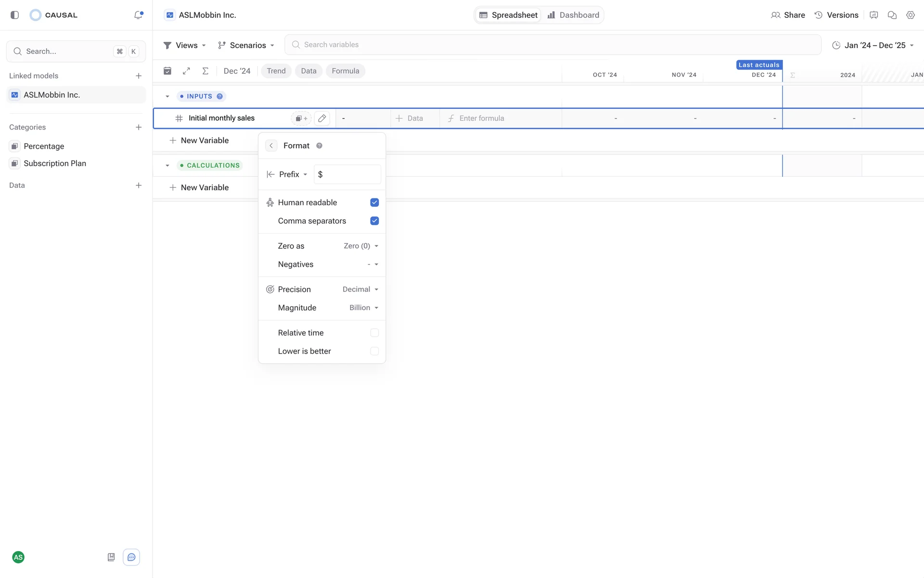Image resolution: width=924 pixels, height=578 pixels.
Task: Click the expand fullscreen arrows icon
Action: pyautogui.click(x=186, y=71)
